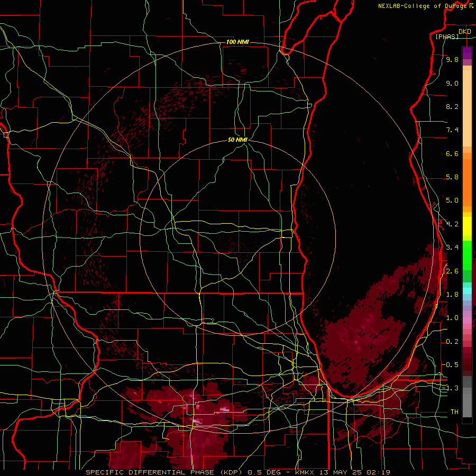Click the 0.2 value on the color scale
This screenshot has width=476, height=476.
tap(452, 342)
